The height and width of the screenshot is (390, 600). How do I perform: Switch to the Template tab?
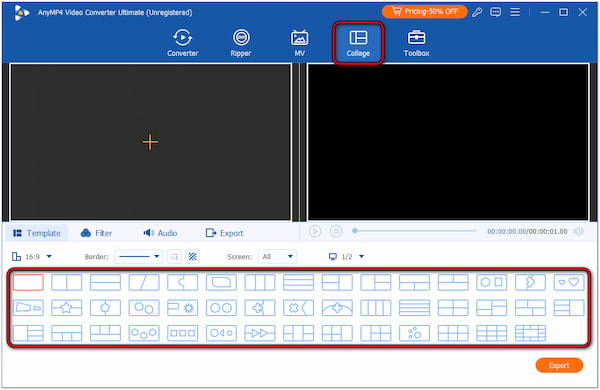37,233
